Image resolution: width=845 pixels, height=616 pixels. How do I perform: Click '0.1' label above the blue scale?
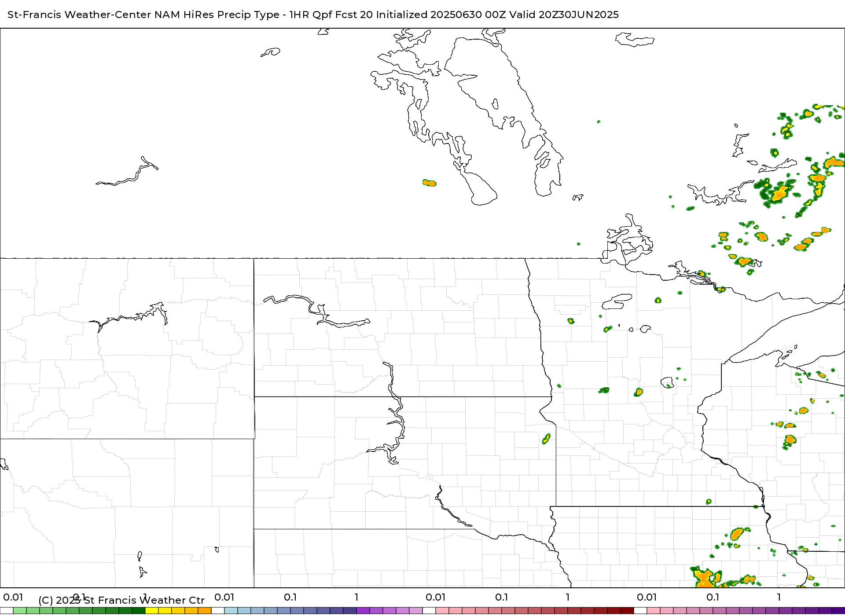click(290, 598)
